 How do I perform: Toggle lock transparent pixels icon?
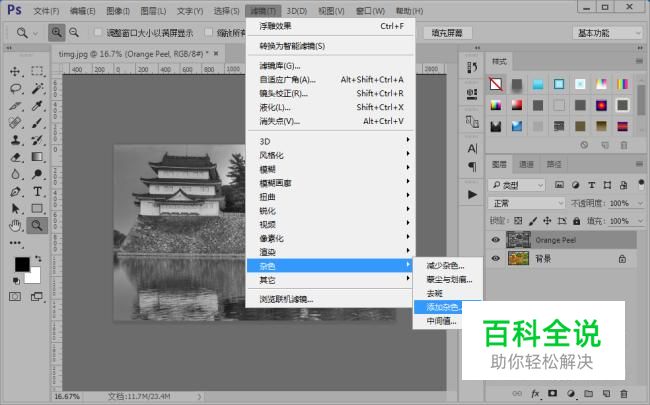click(518, 221)
